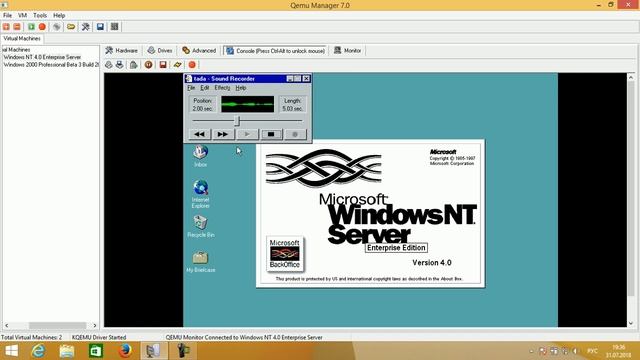
Task: Click the blue floppy save toolbar icon
Action: [100, 27]
